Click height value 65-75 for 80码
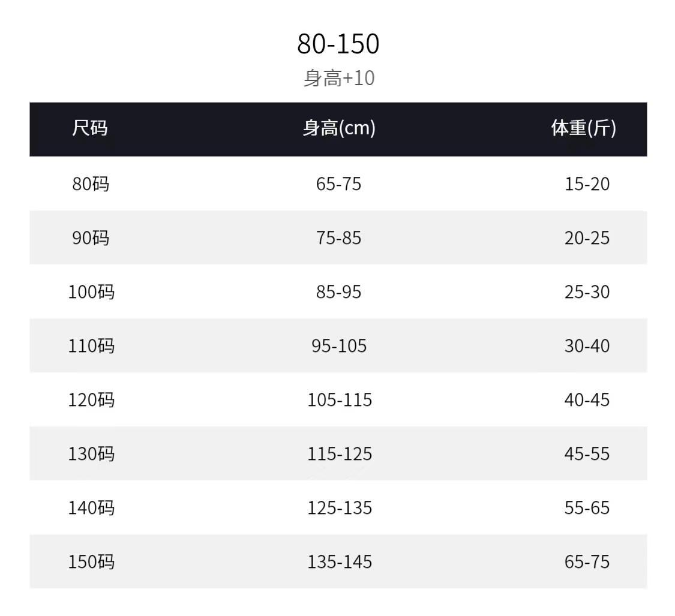This screenshot has height=616, width=675. tap(339, 184)
